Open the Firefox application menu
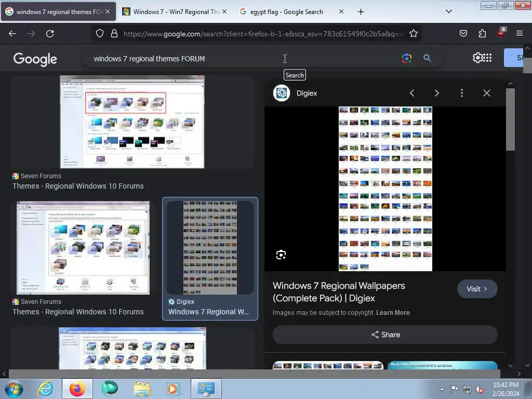Screen dimensions: 532x399 pos(520,33)
